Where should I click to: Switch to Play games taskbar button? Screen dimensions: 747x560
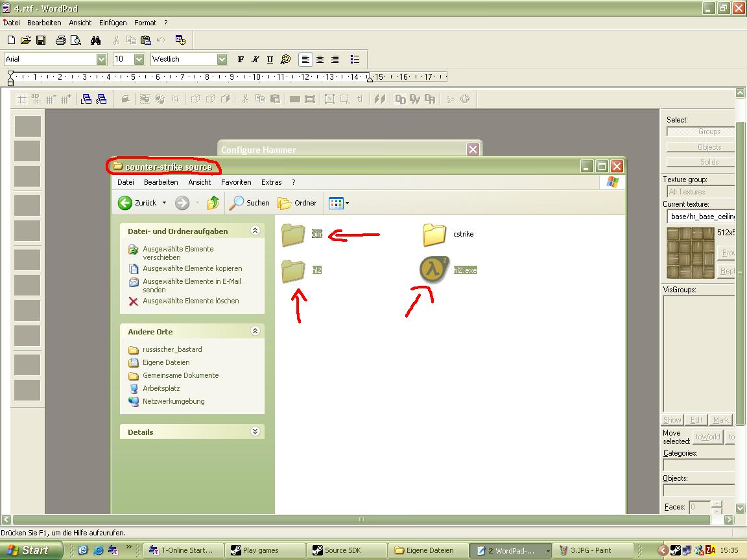(265, 550)
